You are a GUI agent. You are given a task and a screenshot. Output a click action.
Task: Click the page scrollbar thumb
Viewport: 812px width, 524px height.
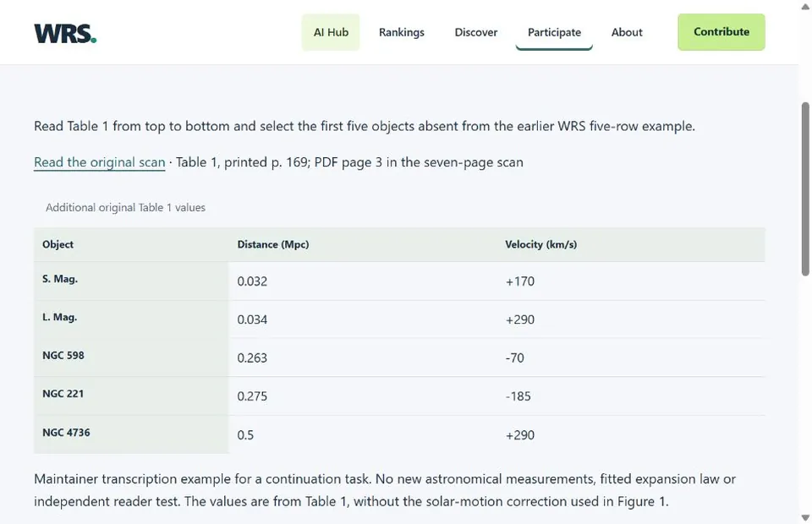(x=805, y=188)
